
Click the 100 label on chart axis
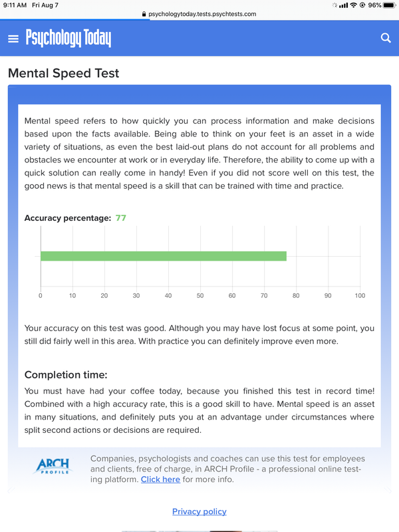[x=360, y=295]
